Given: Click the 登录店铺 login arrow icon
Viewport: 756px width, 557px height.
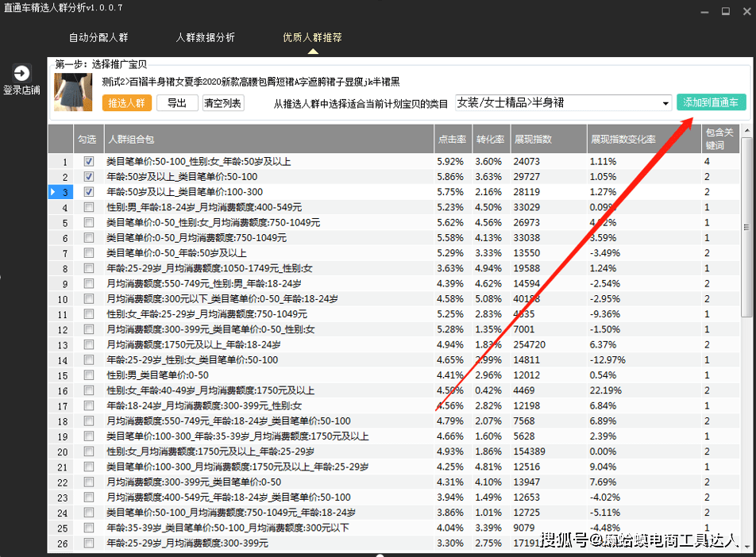Looking at the screenshot, I should pyautogui.click(x=21, y=73).
